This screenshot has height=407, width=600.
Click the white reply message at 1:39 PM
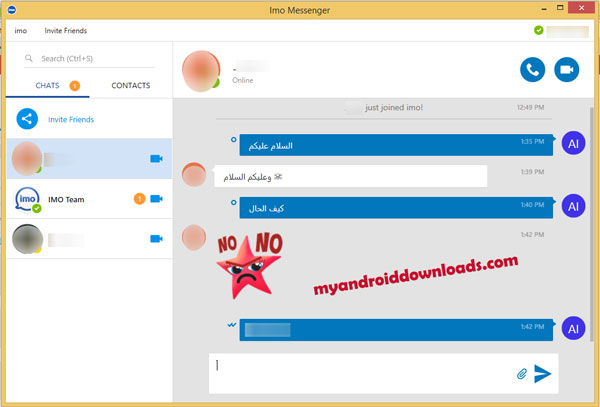tap(351, 176)
